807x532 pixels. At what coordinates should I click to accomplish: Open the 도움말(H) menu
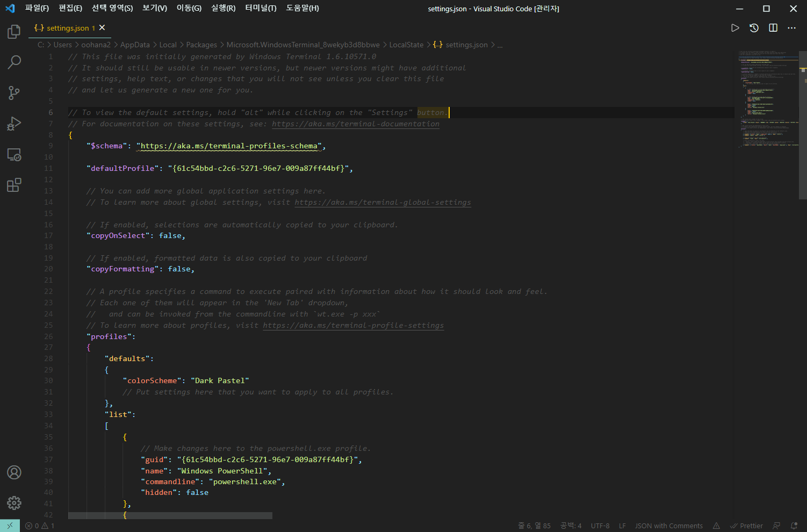tap(302, 8)
